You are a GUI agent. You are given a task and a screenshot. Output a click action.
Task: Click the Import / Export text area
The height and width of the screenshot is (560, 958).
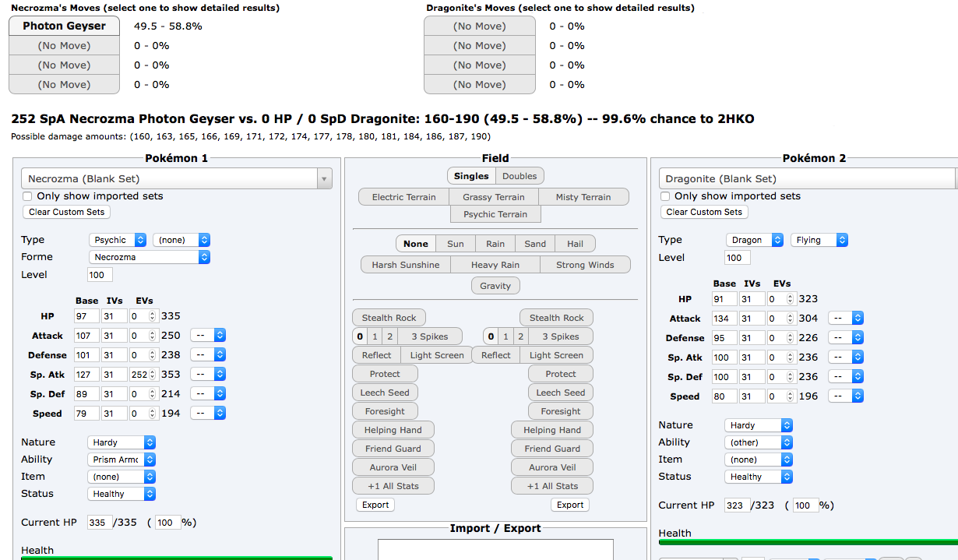pos(495,549)
